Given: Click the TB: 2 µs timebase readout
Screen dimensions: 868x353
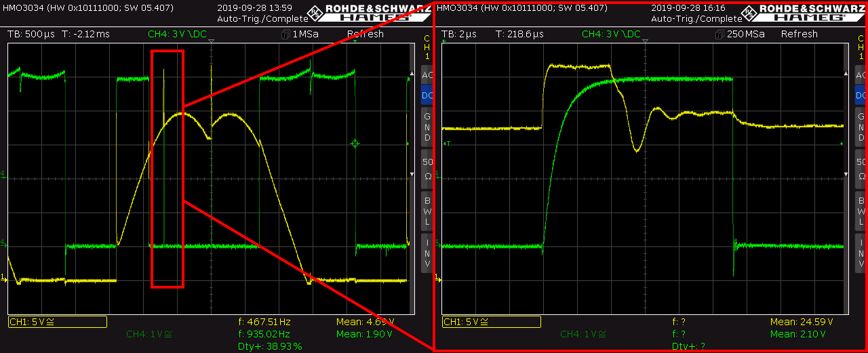Looking at the screenshot, I should (x=459, y=34).
